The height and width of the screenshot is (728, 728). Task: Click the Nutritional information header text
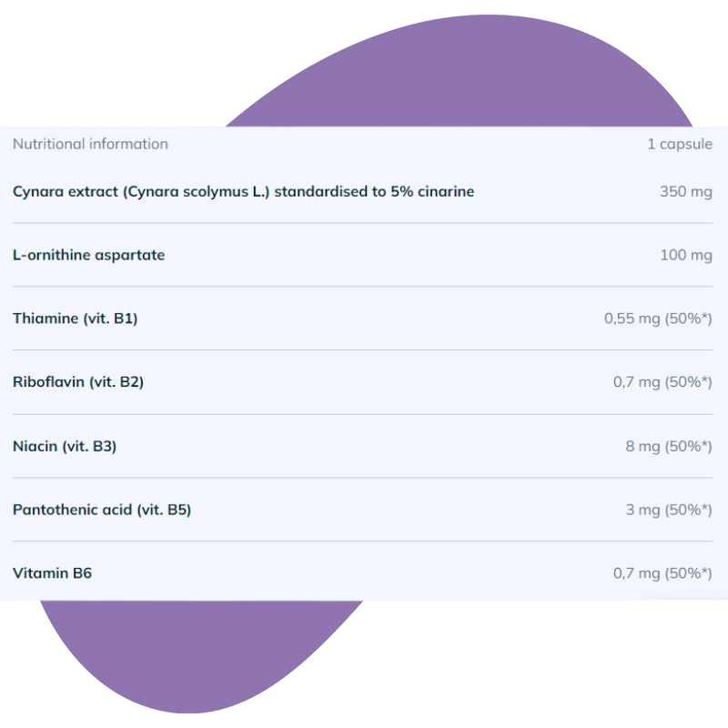tap(90, 144)
